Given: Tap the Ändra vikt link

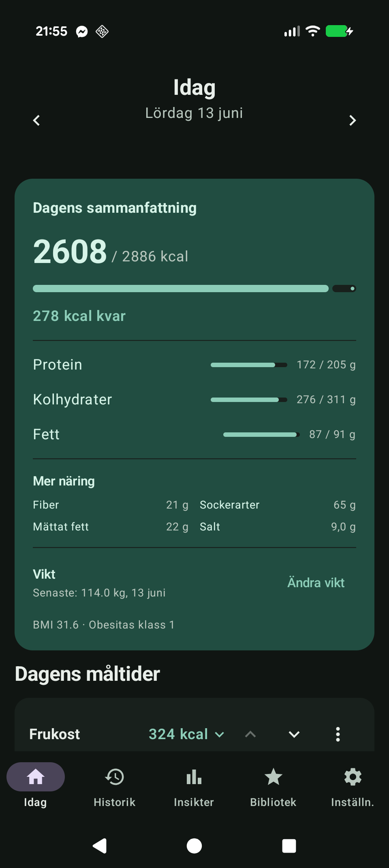Looking at the screenshot, I should click(316, 583).
